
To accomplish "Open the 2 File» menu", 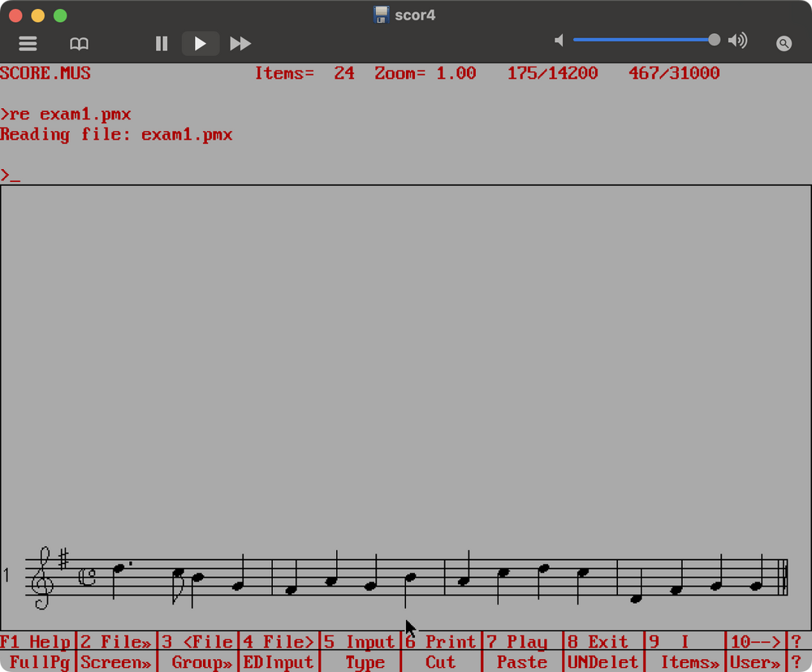I will pos(116,642).
